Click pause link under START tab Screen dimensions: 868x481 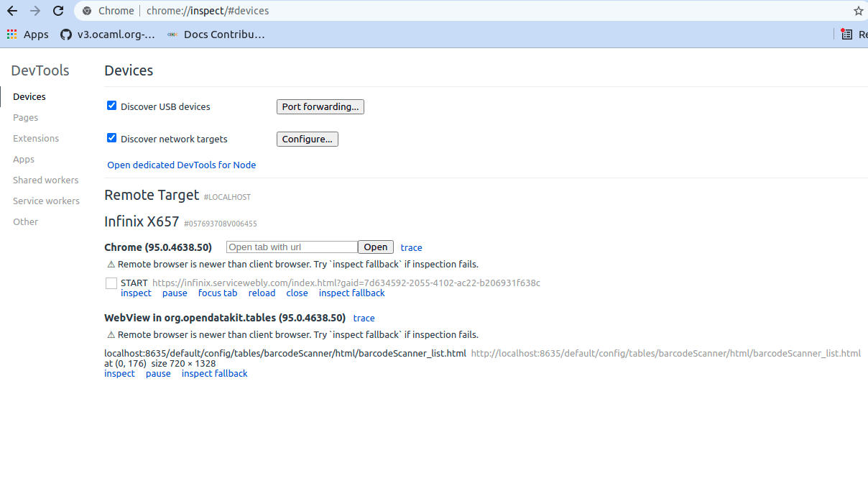tap(175, 293)
